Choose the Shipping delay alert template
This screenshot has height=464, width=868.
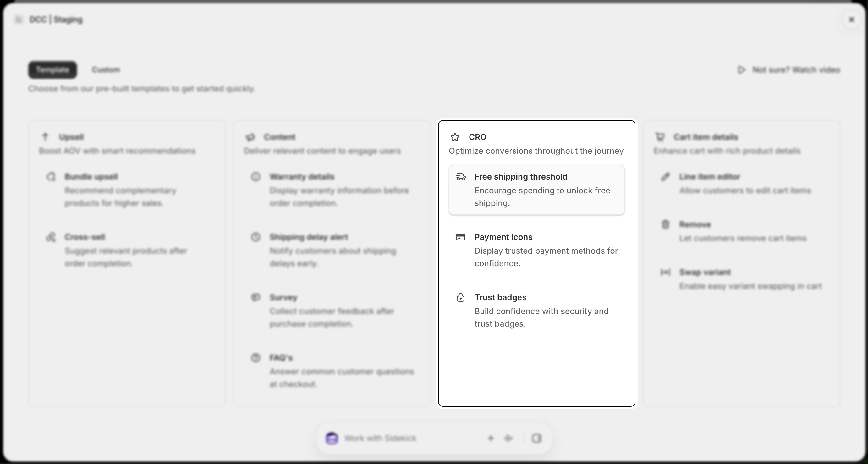coord(332,250)
